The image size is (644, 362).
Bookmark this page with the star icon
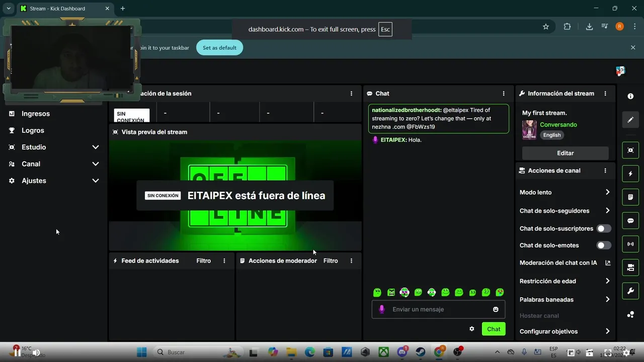546,27
